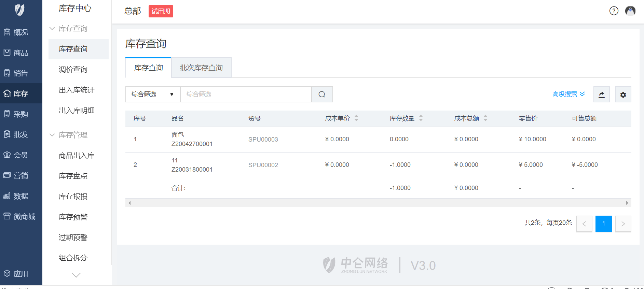
Task: Sort the 成本总额 column
Action: (485, 118)
